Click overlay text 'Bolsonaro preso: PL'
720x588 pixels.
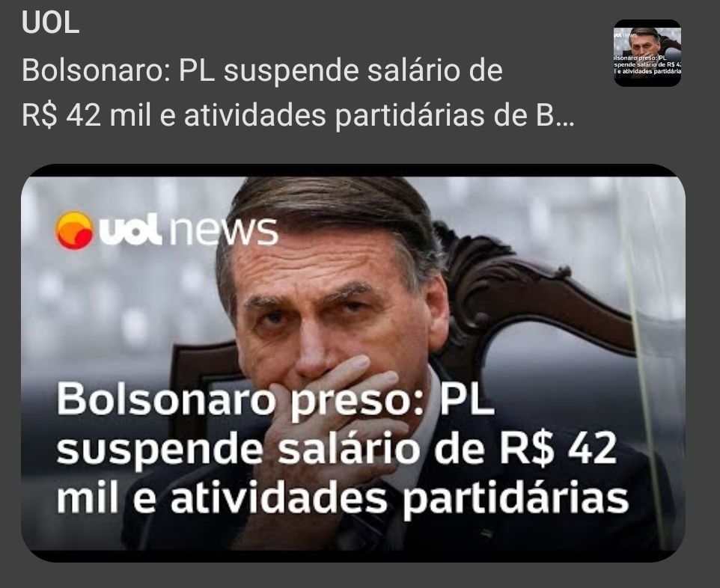point(275,399)
